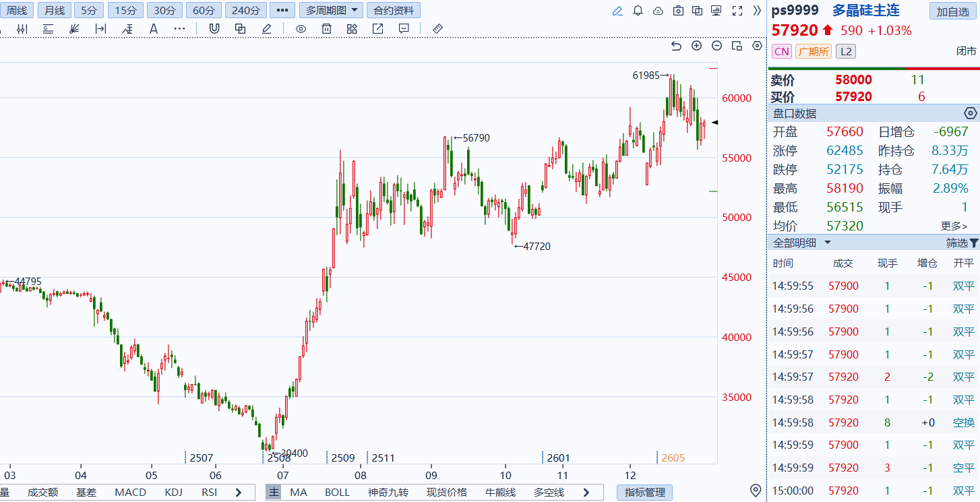Select the magnet snap drawing tool
980x502 pixels.
[x=214, y=28]
